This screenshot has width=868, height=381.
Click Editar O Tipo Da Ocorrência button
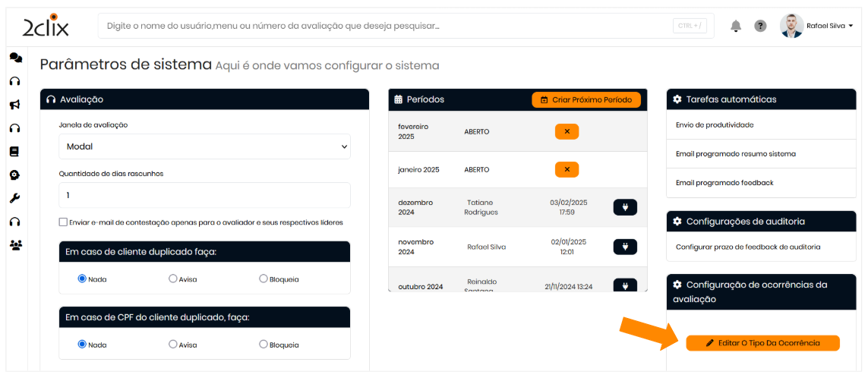click(x=762, y=343)
